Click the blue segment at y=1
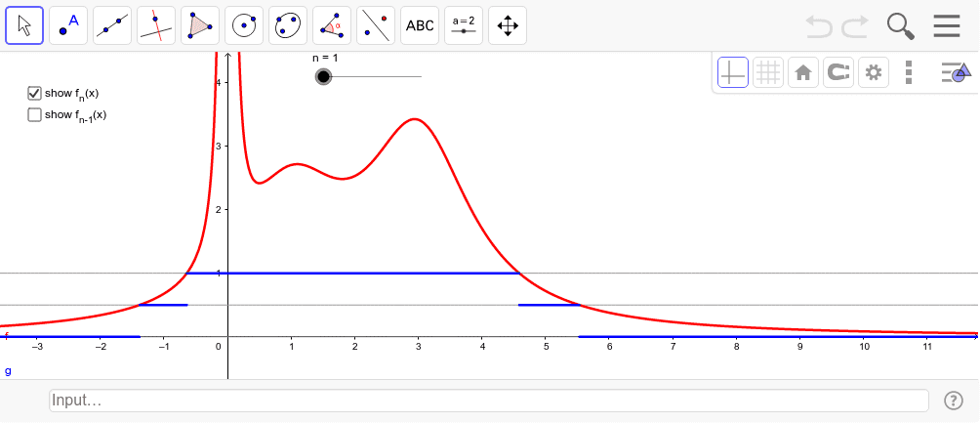This screenshot has width=980, height=423. (x=353, y=274)
